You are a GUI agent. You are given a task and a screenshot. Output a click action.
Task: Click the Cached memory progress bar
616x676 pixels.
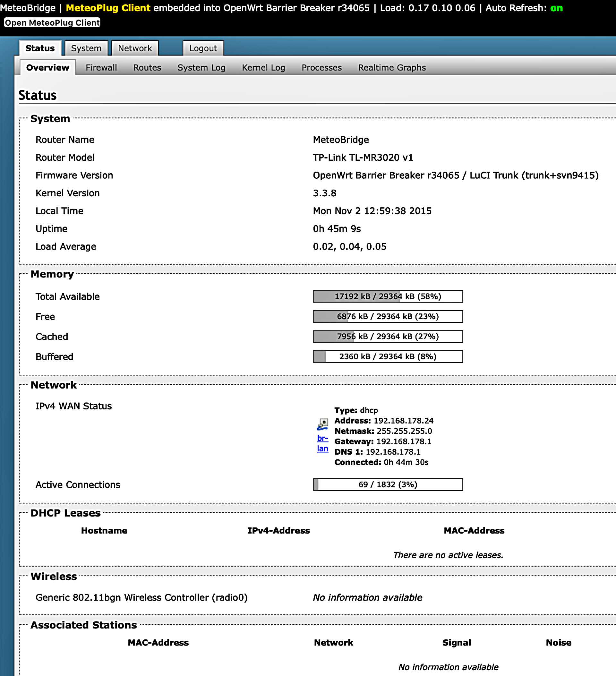(x=388, y=336)
